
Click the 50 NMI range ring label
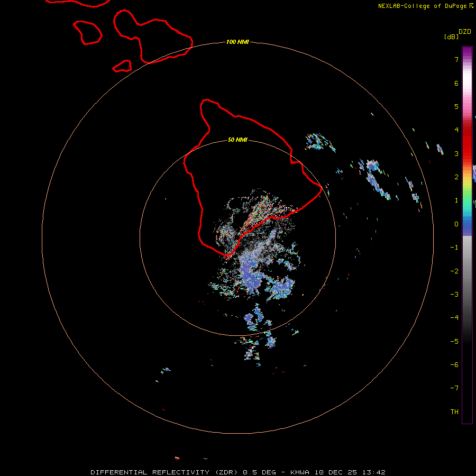tap(237, 140)
